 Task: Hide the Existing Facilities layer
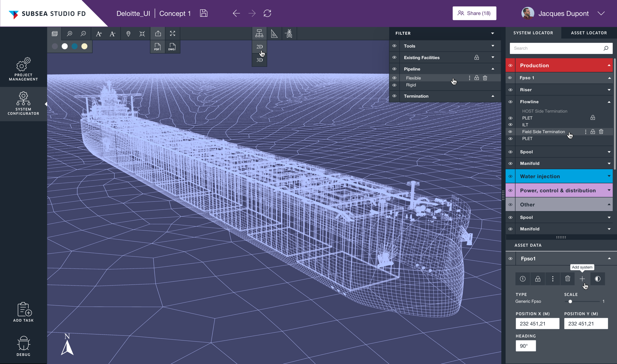pos(394,57)
